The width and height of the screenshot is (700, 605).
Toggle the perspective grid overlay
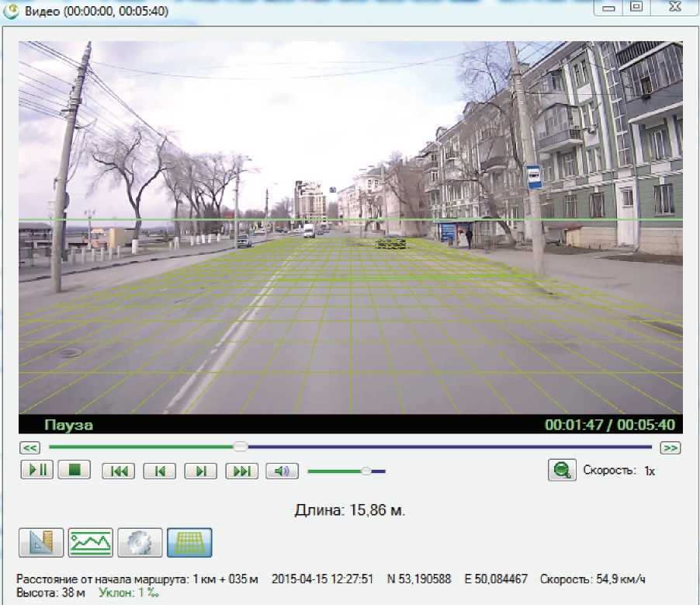[x=189, y=542]
